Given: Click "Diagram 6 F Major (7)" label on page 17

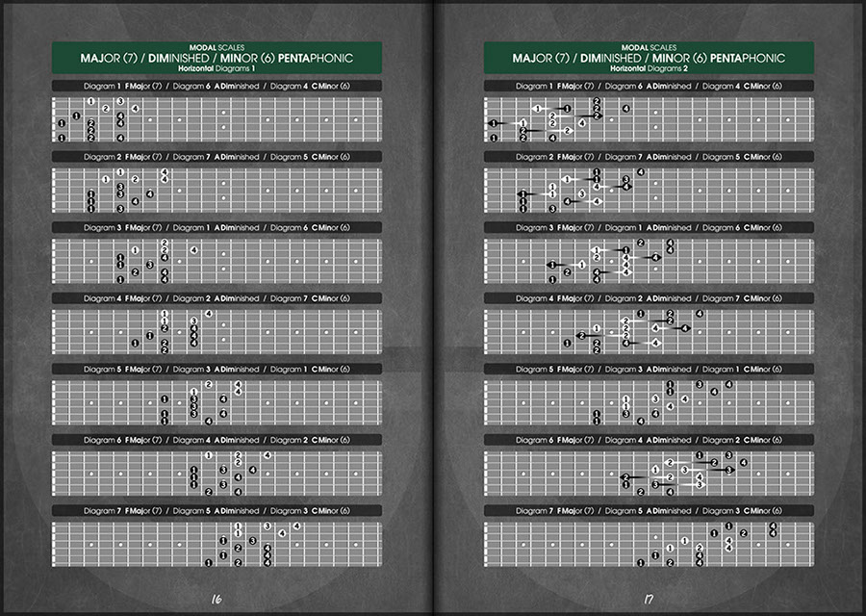Looking at the screenshot, I should (555, 440).
